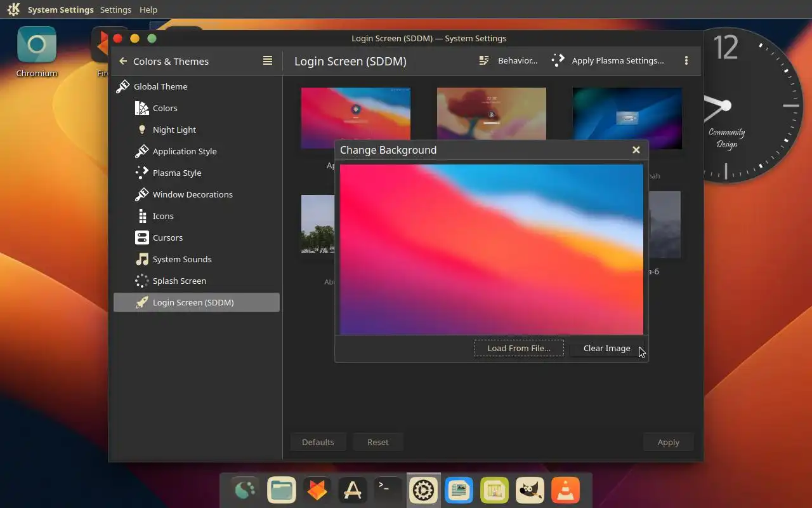This screenshot has height=508, width=812.
Task: Click the background preview image in dialog
Action: coord(492,250)
